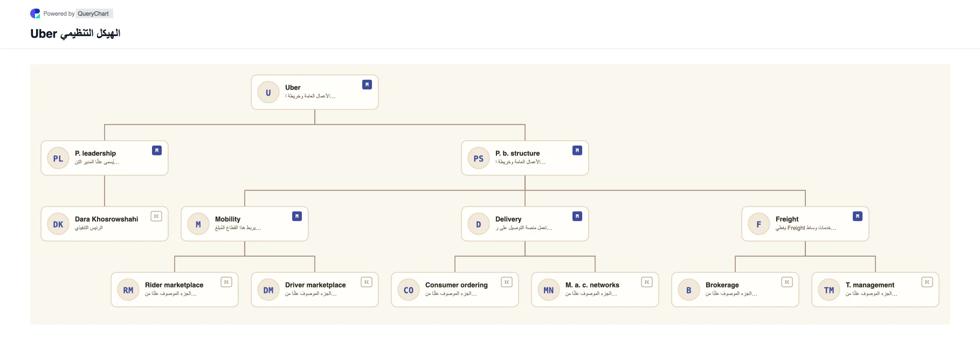Select the "Freight" node name
This screenshot has width=980, height=355.
[787, 219]
